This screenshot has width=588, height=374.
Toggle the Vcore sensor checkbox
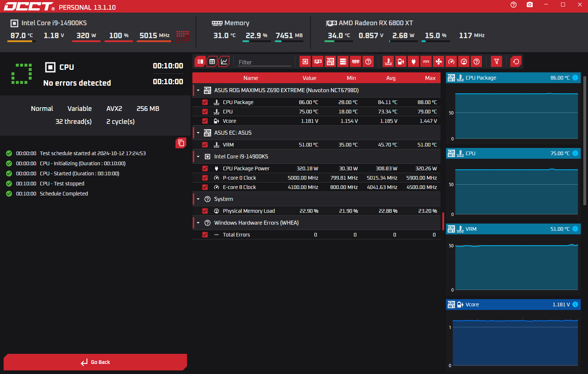[205, 121]
